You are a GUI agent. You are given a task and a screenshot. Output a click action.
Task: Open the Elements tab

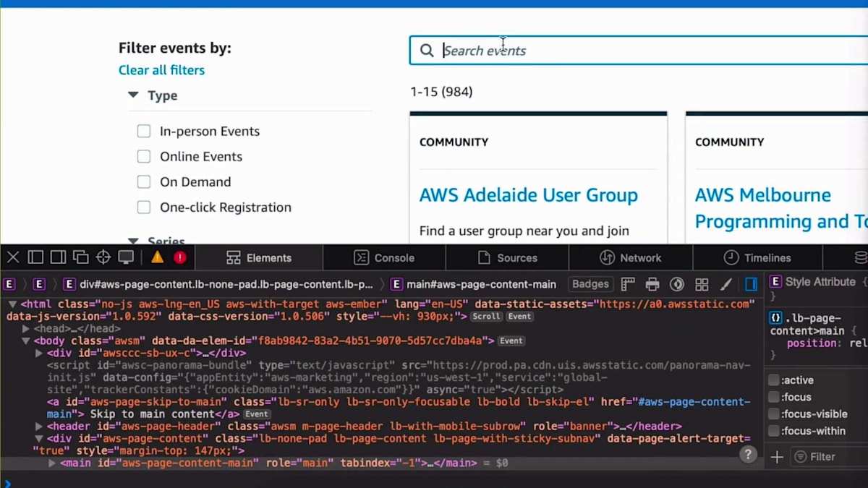point(259,257)
